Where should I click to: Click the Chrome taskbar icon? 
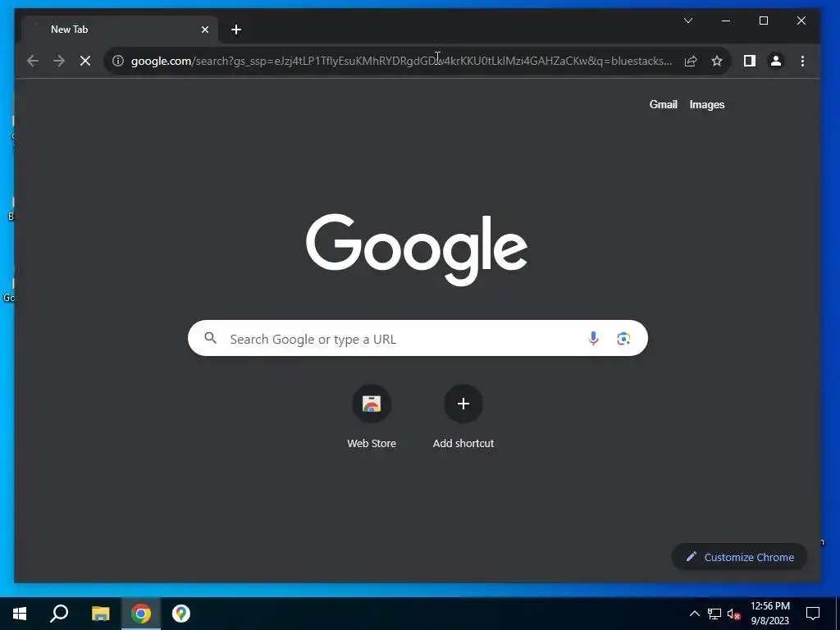tap(141, 614)
